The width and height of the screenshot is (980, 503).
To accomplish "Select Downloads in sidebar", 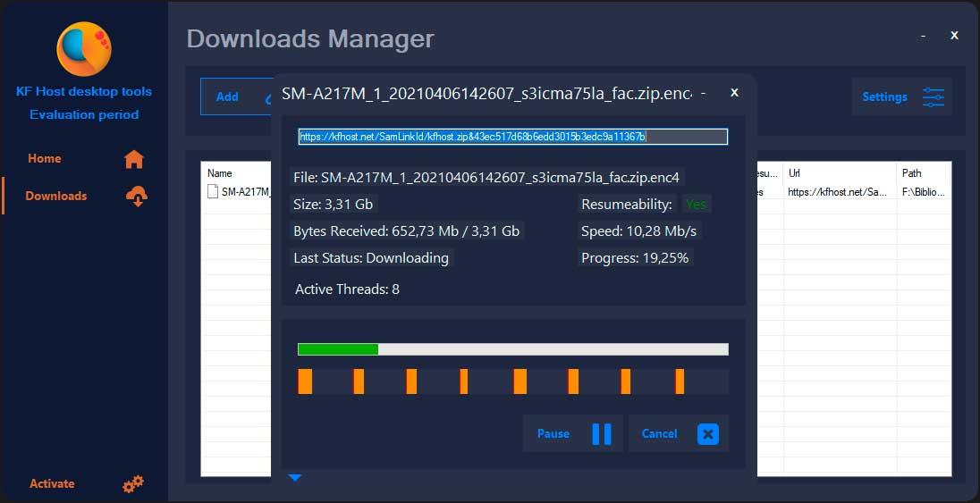I will [x=56, y=197].
